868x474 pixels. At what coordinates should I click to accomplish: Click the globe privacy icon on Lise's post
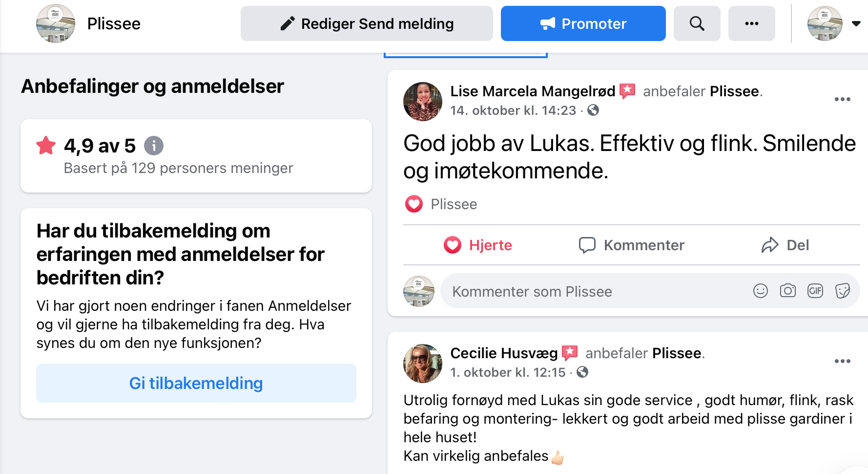click(593, 110)
